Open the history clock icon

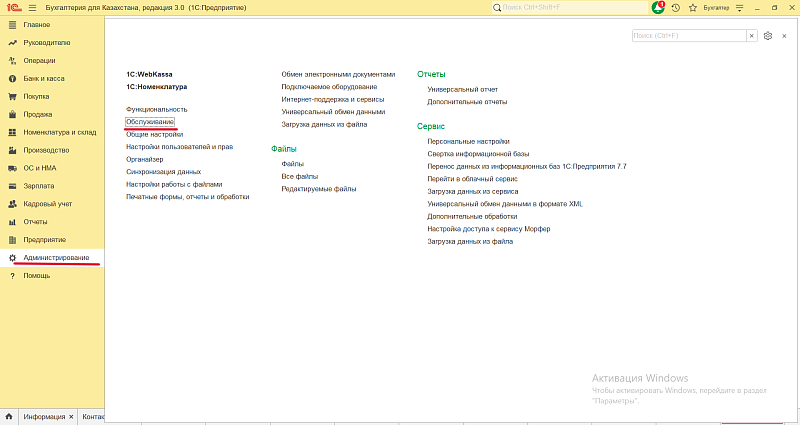pos(676,8)
